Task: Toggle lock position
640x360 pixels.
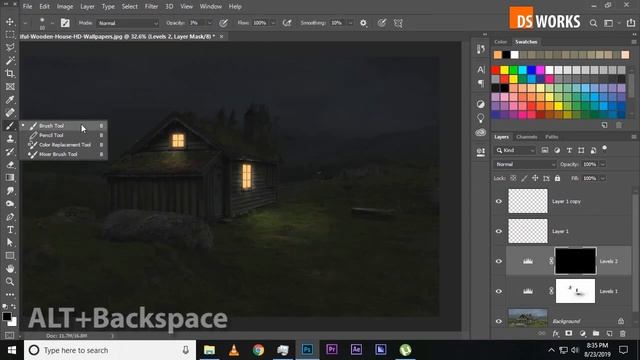Action: point(535,178)
